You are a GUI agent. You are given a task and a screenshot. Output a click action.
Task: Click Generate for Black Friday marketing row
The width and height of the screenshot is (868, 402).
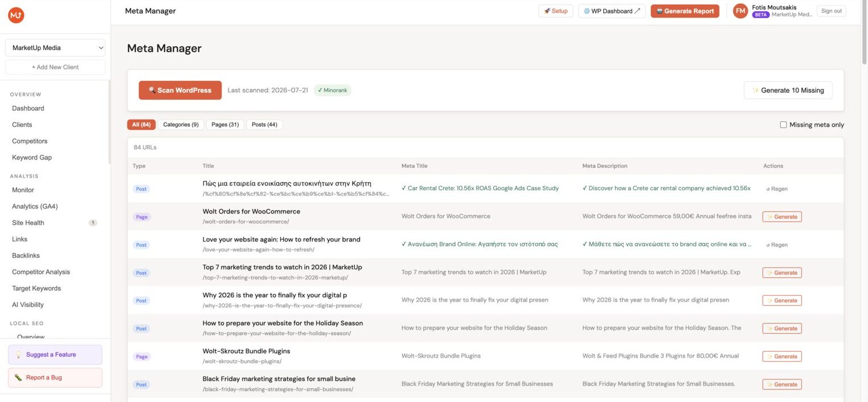click(782, 384)
